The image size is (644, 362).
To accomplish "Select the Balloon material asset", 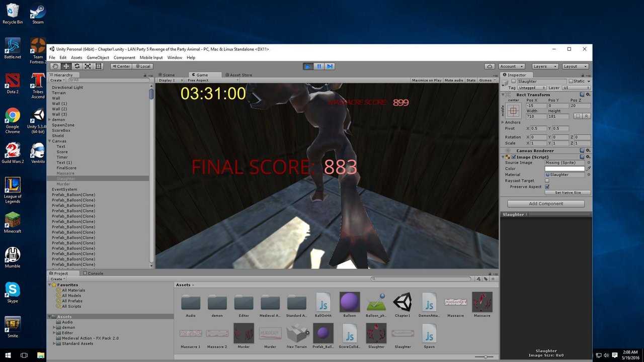I will pos(350,305).
